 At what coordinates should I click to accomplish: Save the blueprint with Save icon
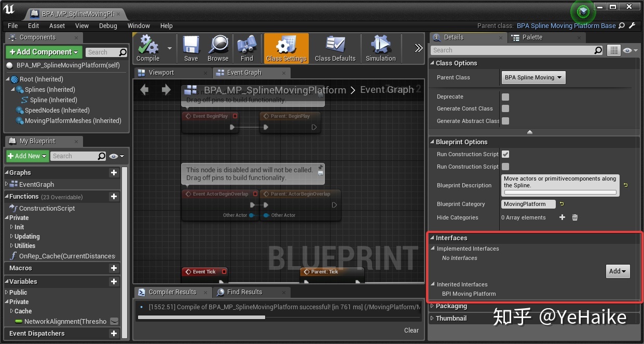click(x=191, y=48)
